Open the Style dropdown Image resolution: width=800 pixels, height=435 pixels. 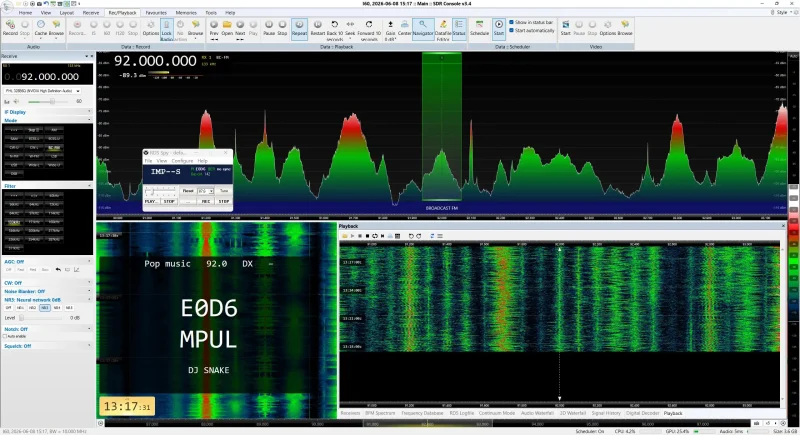(x=784, y=12)
